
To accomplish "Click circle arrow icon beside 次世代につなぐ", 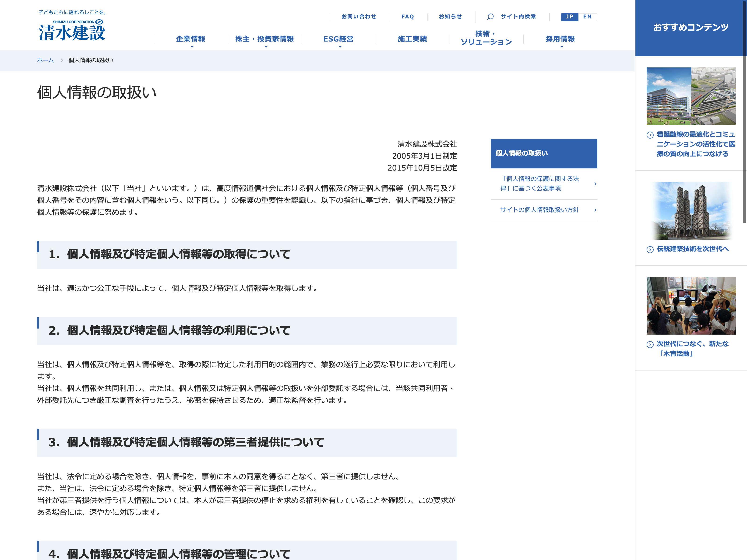I will (650, 344).
